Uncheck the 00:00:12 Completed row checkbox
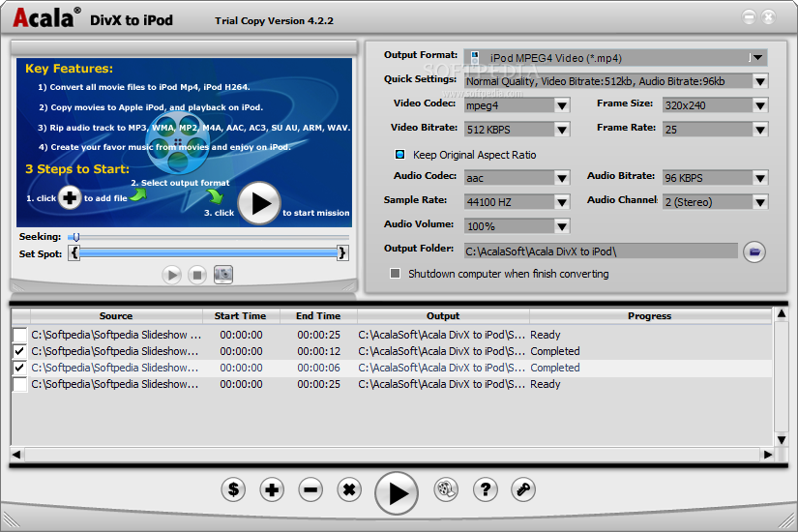The height and width of the screenshot is (532, 798). [x=20, y=351]
